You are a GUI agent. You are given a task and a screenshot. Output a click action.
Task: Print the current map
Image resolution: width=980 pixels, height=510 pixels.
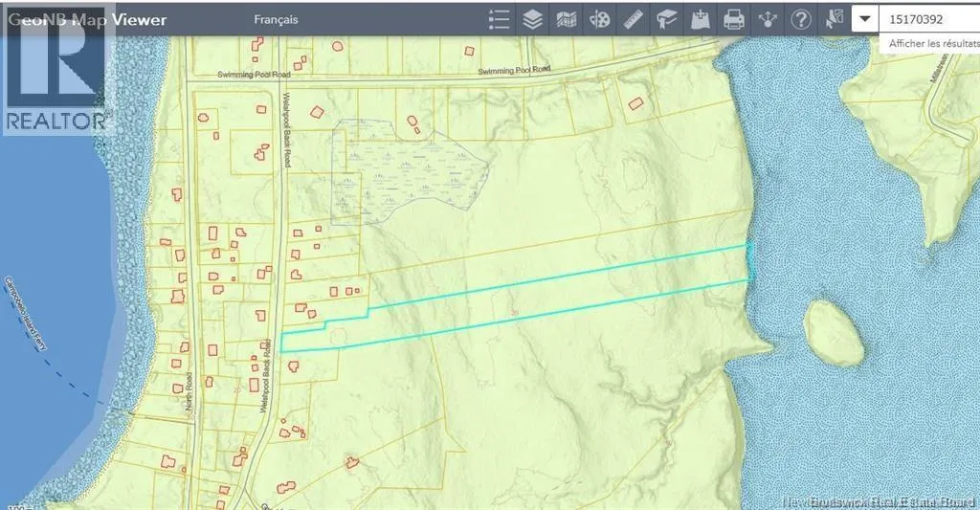[x=734, y=19]
